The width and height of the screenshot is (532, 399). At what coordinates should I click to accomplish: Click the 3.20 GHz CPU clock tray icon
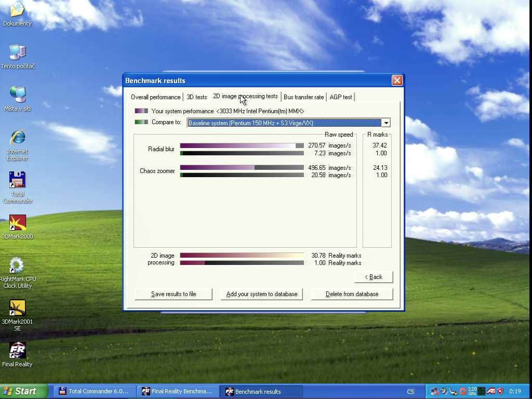[x=472, y=391]
